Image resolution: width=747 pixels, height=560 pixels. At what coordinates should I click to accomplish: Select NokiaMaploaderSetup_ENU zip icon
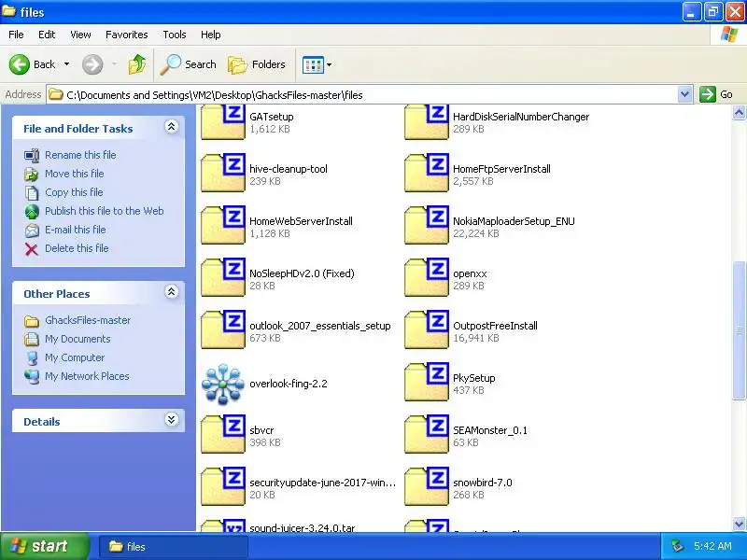coord(427,225)
